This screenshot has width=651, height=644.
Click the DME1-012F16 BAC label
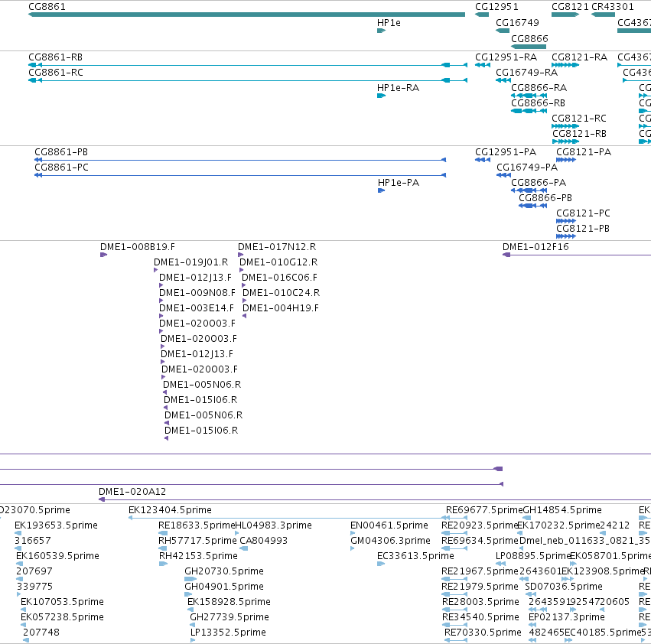[x=535, y=247]
